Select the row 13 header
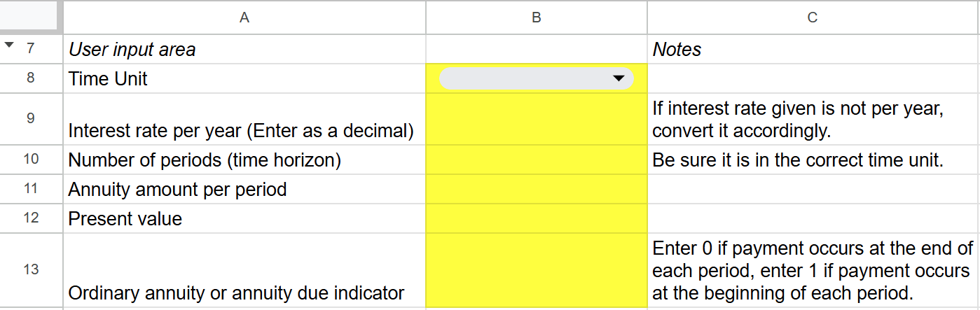 click(x=31, y=270)
